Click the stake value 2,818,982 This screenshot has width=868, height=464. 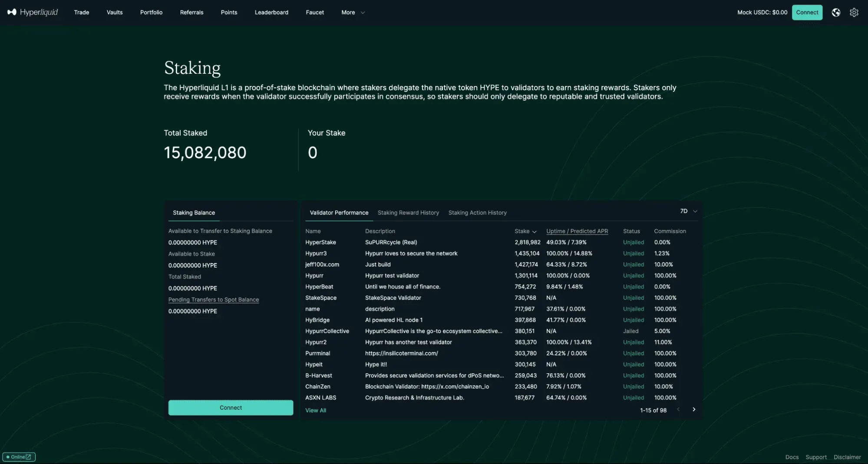click(x=528, y=243)
